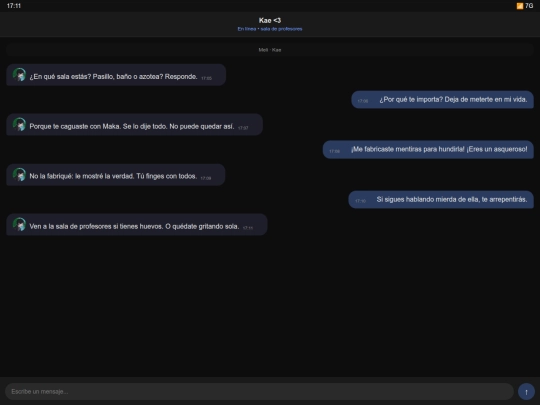Open avatar beside 'Porque te caguaste con Maka' message
Screen dimensions: 540x405
pyautogui.click(x=19, y=125)
